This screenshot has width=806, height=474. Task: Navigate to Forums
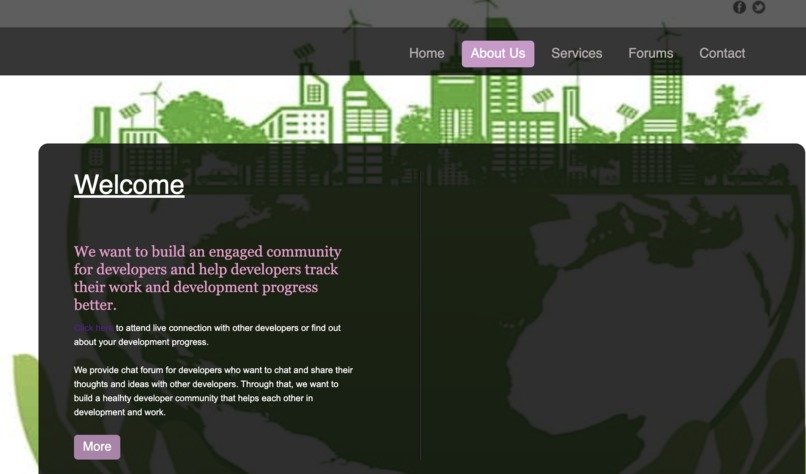pos(650,53)
